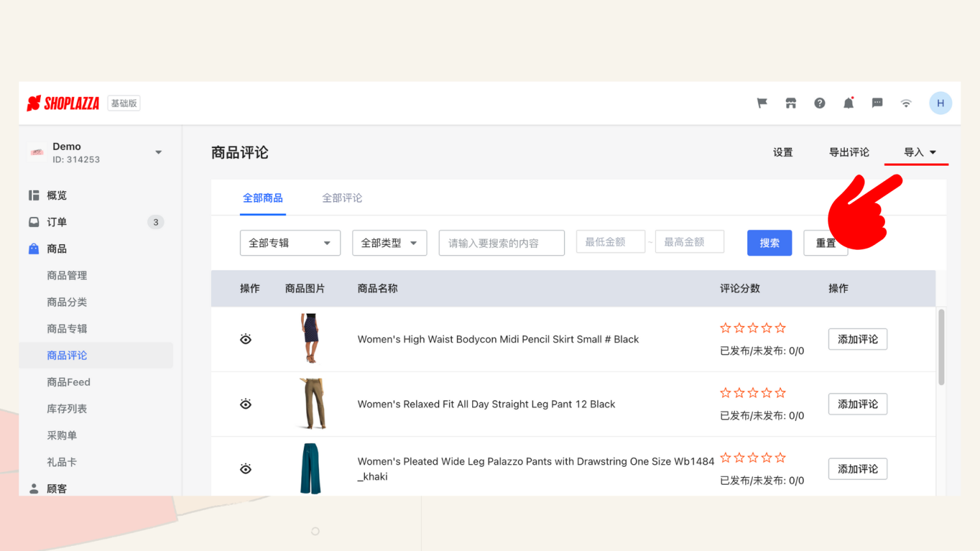
Task: Toggle eye icon for Bodycon Midi Pencil Skirt
Action: (246, 339)
